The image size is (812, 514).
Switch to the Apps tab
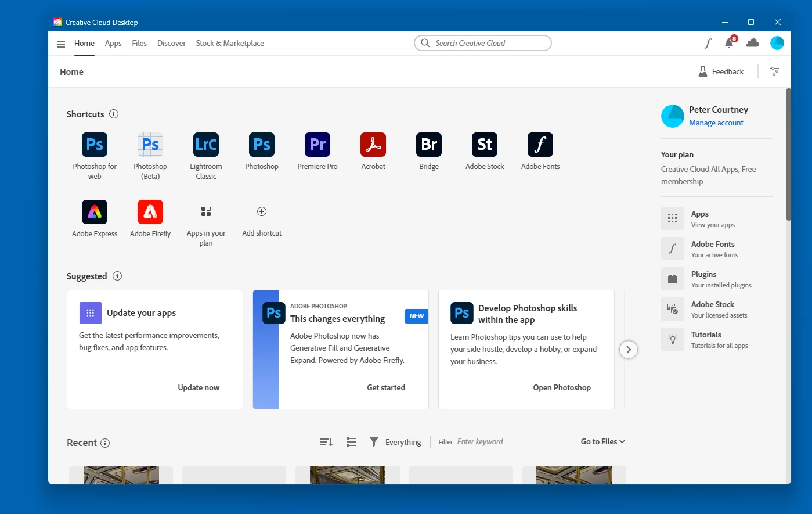click(113, 44)
